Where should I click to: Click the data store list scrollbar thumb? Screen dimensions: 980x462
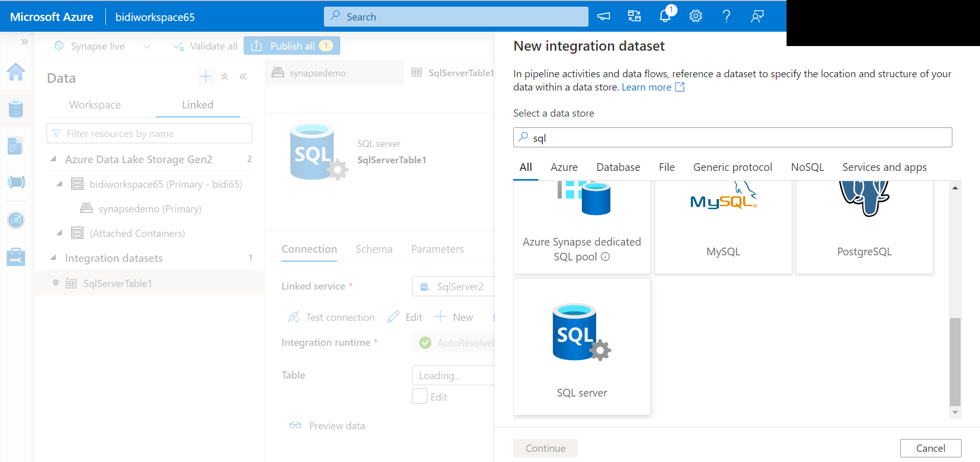955,362
